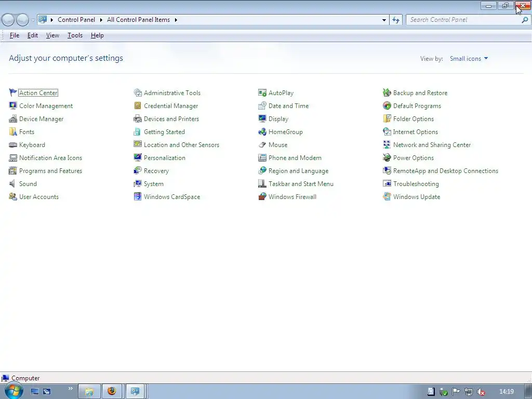Viewport: 532px width, 399px height.
Task: Open RemoteApp and Desktop Connections link
Action: pyautogui.click(x=445, y=171)
